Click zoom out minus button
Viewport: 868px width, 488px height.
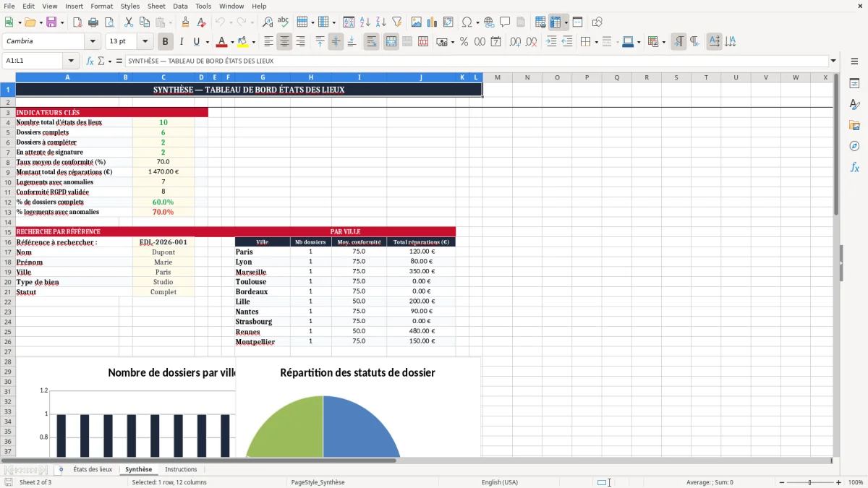pos(782,482)
